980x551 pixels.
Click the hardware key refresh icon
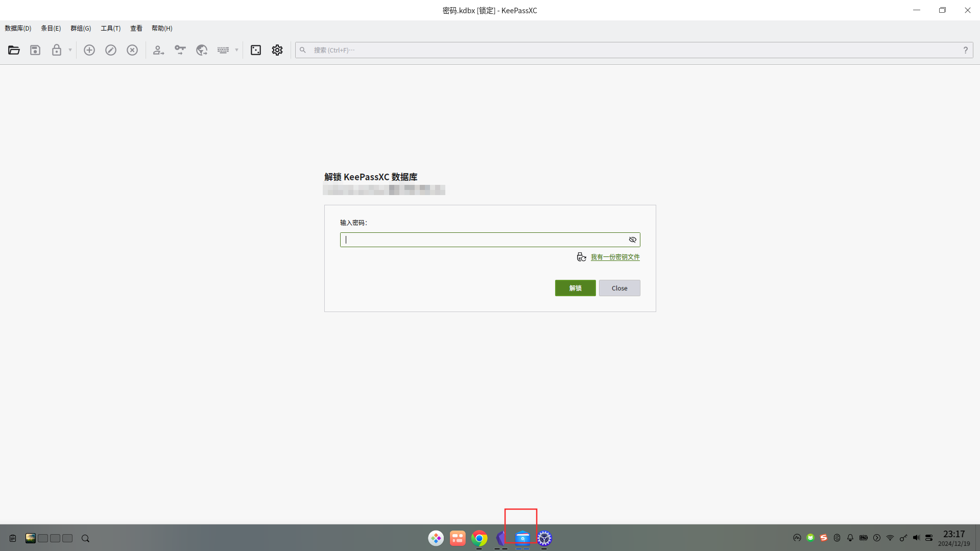coord(581,257)
